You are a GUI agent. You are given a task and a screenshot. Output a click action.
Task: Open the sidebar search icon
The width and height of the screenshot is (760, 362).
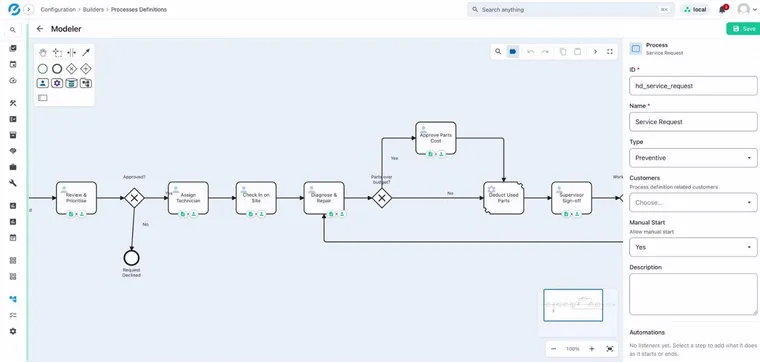coord(13,30)
